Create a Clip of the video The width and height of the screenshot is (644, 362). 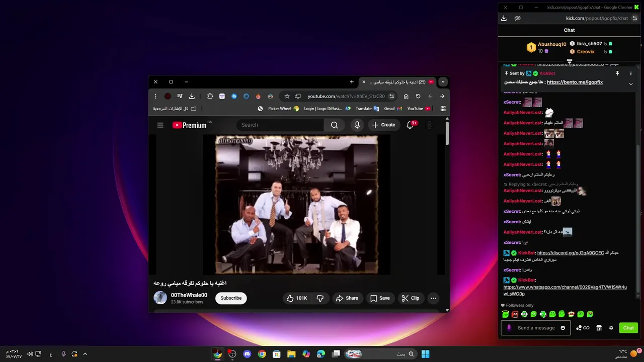pos(410,298)
